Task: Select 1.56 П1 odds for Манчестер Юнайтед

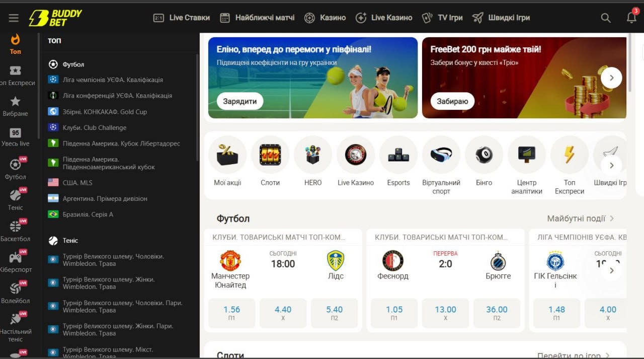Action: coord(231,313)
